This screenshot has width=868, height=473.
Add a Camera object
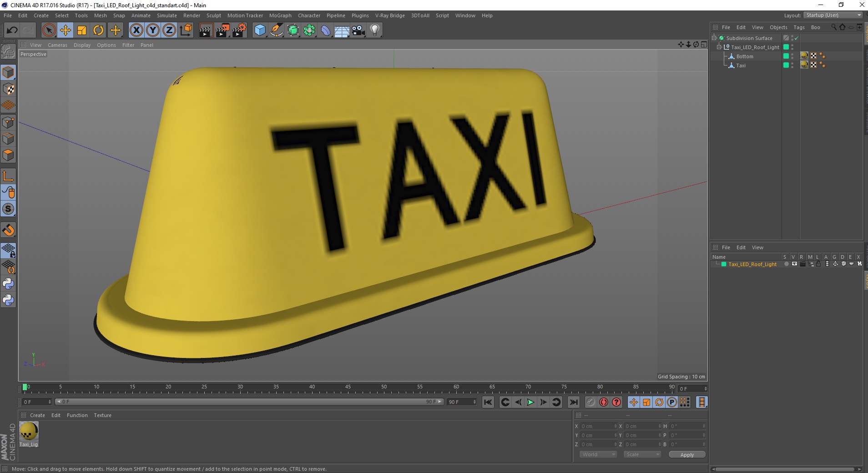pyautogui.click(x=358, y=30)
